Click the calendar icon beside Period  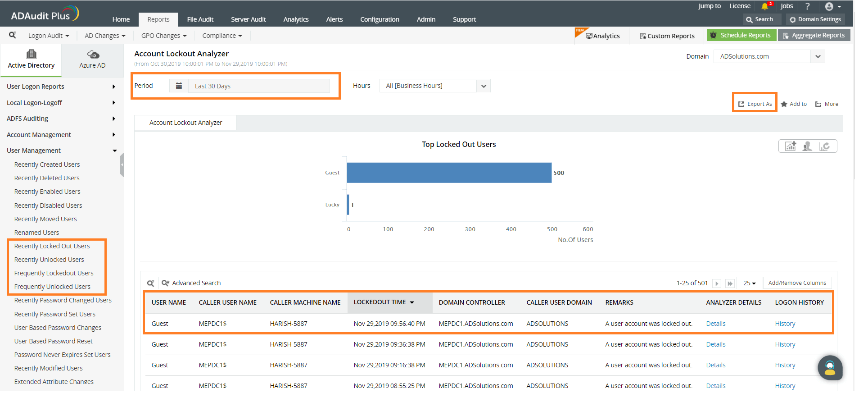coord(179,86)
